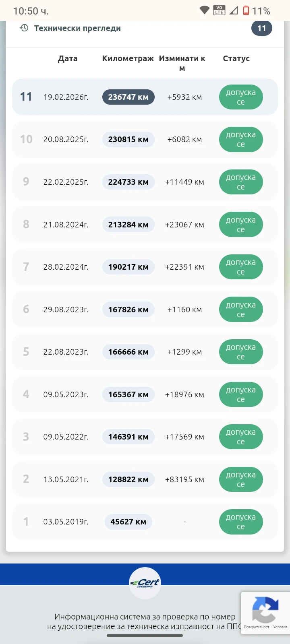The width and height of the screenshot is (290, 644).
Task: Tap the Поверителност link in reCAPTCHA badge
Action: [256, 627]
